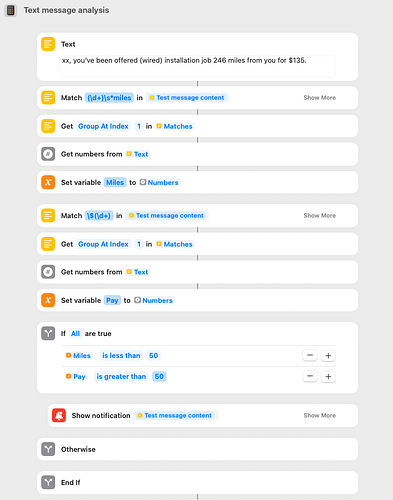The width and height of the screenshot is (393, 500).
Task: Select Text variable in second Get numbers
Action: (x=137, y=272)
